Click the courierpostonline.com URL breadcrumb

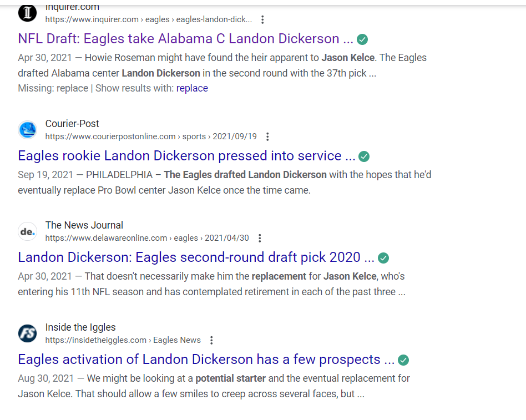(x=151, y=136)
